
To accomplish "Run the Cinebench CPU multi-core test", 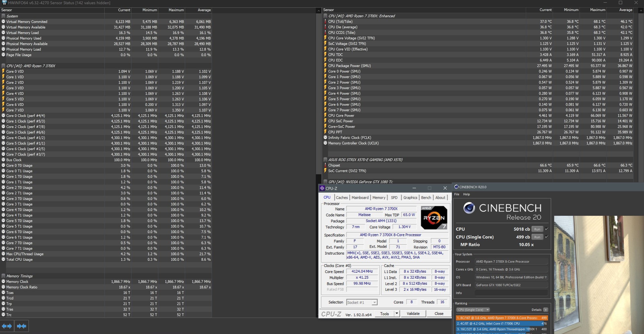I will [537, 229].
